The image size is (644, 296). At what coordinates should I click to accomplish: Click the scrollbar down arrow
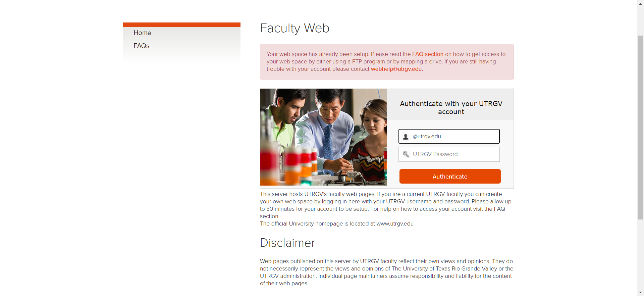tap(640, 292)
